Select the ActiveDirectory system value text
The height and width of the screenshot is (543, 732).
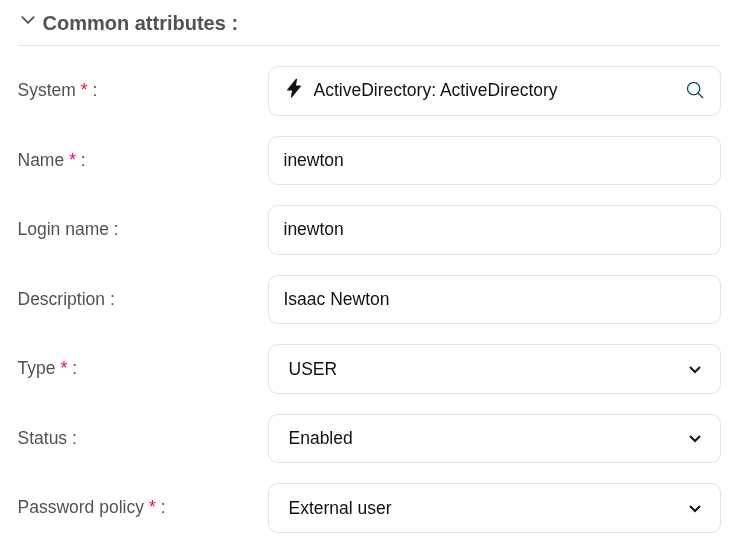click(435, 91)
